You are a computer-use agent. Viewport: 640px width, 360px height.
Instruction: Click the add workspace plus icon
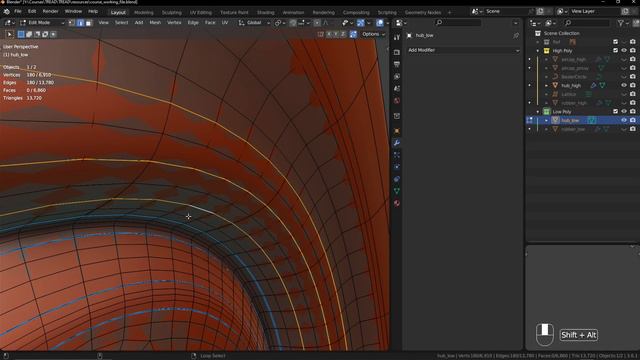[449, 12]
